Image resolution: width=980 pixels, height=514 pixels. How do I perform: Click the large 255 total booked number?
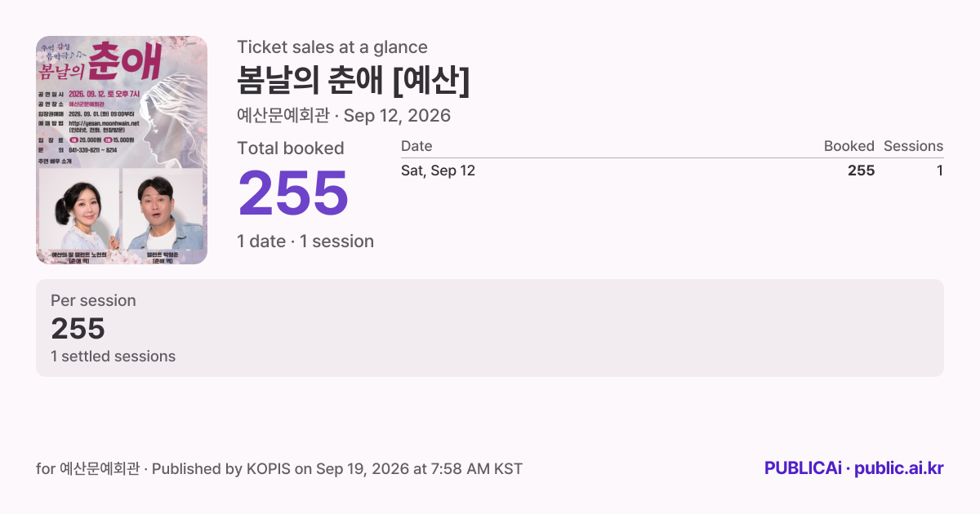(x=293, y=193)
